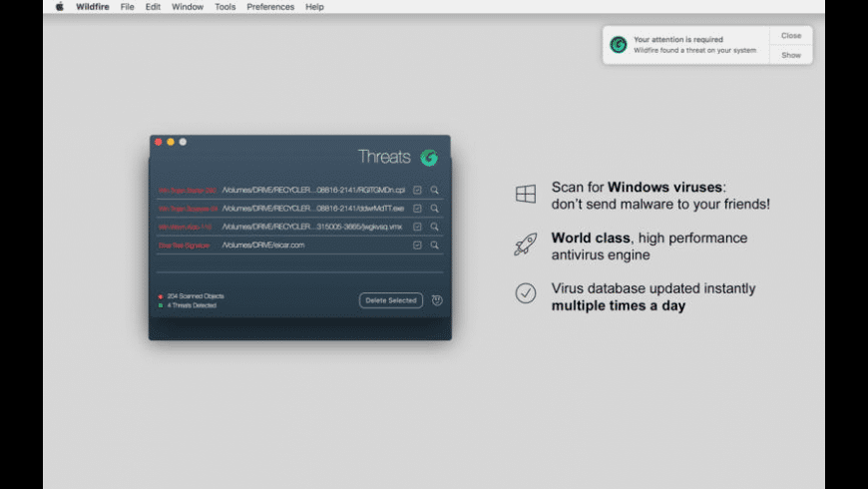Click the red threat name on the jwgkvsq.vmx row
Screen dimensions: 868x489
click(x=185, y=228)
